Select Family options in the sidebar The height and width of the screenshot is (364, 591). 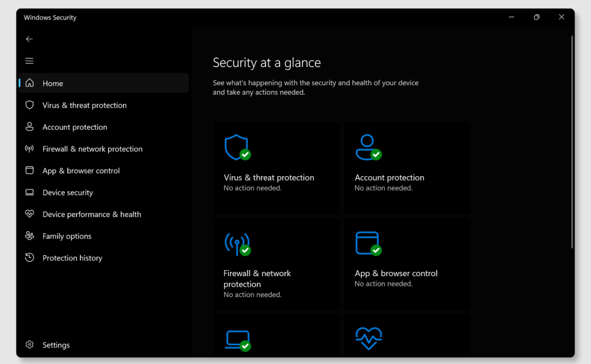point(104,236)
